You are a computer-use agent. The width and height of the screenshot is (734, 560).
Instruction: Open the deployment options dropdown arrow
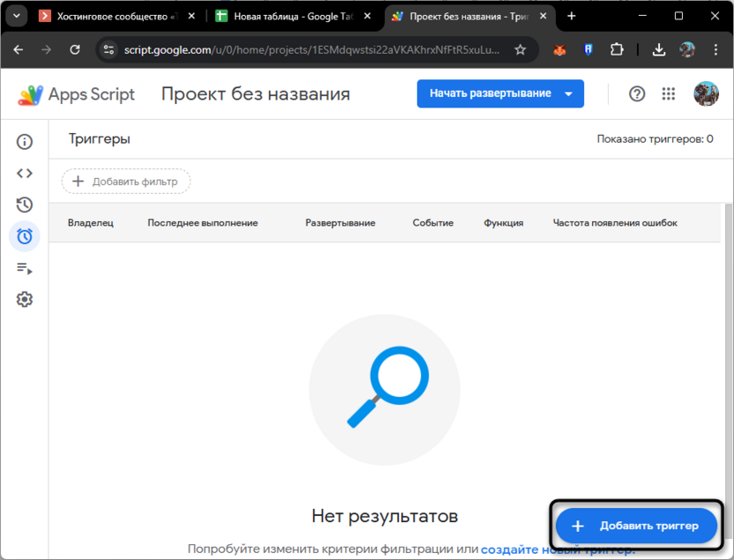[567, 93]
